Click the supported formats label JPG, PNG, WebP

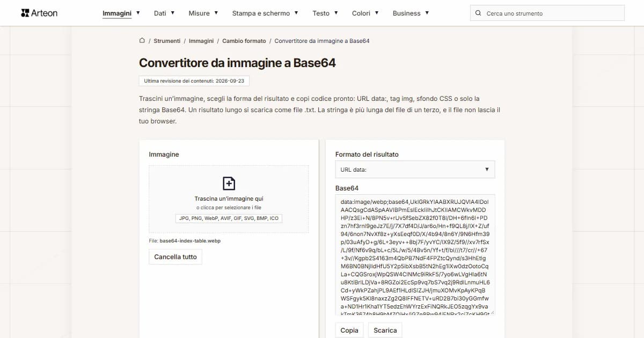tap(229, 218)
